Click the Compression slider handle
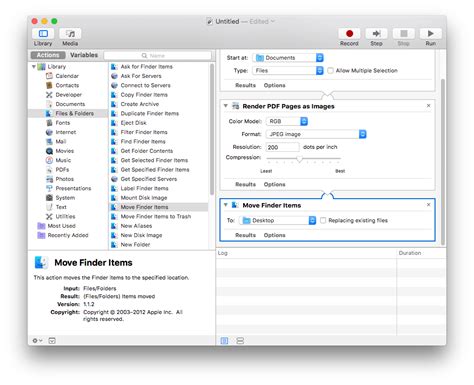The image size is (474, 385). click(299, 159)
